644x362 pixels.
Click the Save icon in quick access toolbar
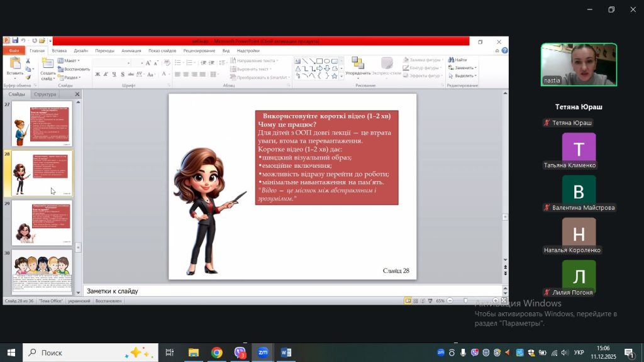pyautogui.click(x=14, y=41)
